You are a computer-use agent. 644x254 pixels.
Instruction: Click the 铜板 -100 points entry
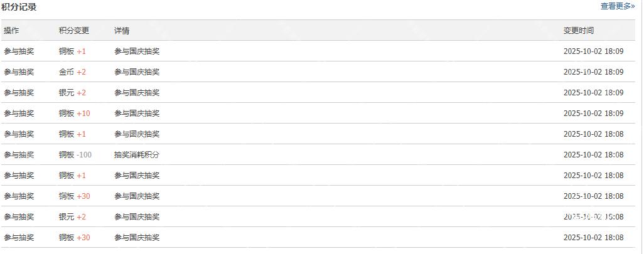point(75,155)
